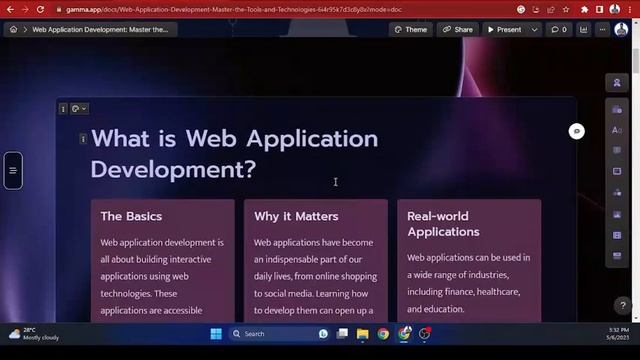Open the comments counter button

(559, 29)
